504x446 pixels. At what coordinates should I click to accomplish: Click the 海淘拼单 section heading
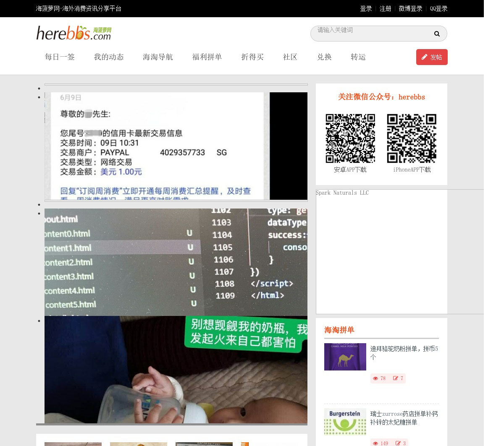pos(339,330)
